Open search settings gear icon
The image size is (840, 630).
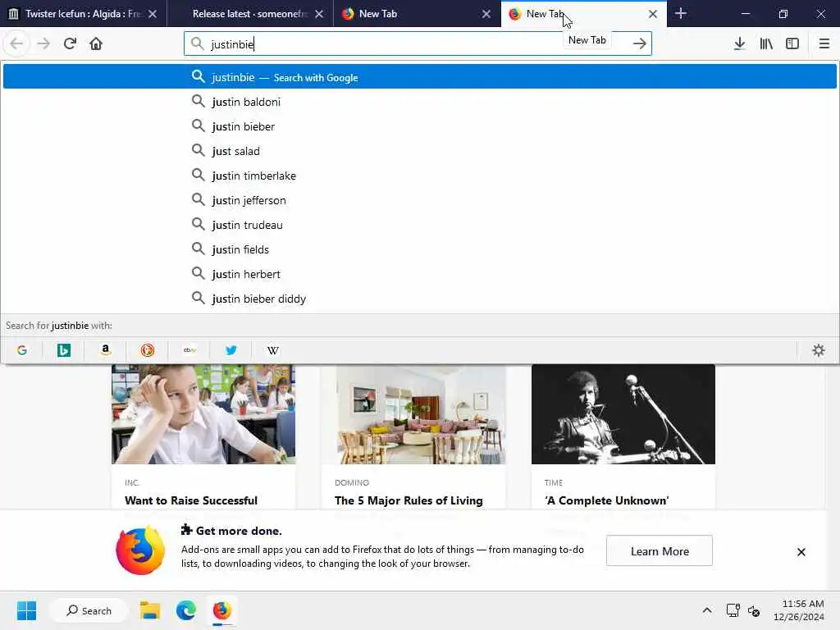(818, 350)
